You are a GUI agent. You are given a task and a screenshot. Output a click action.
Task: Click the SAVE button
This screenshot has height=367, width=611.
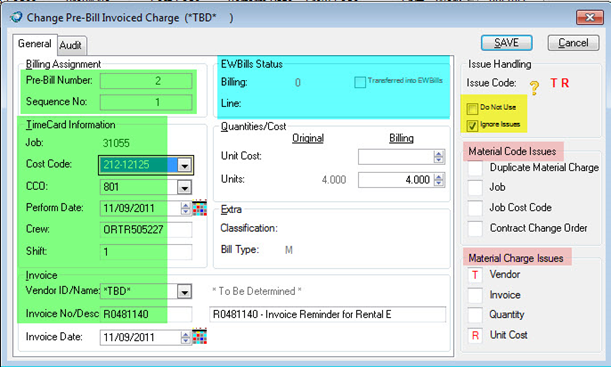[x=507, y=42]
